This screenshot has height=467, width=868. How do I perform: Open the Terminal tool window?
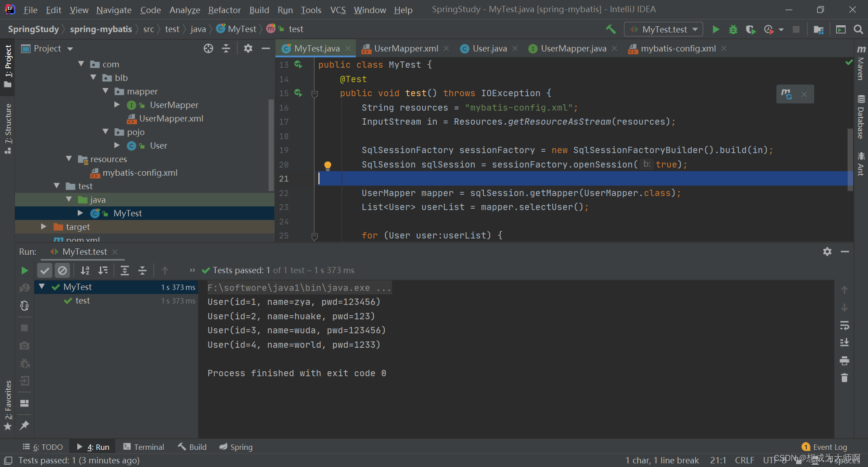pyautogui.click(x=144, y=447)
